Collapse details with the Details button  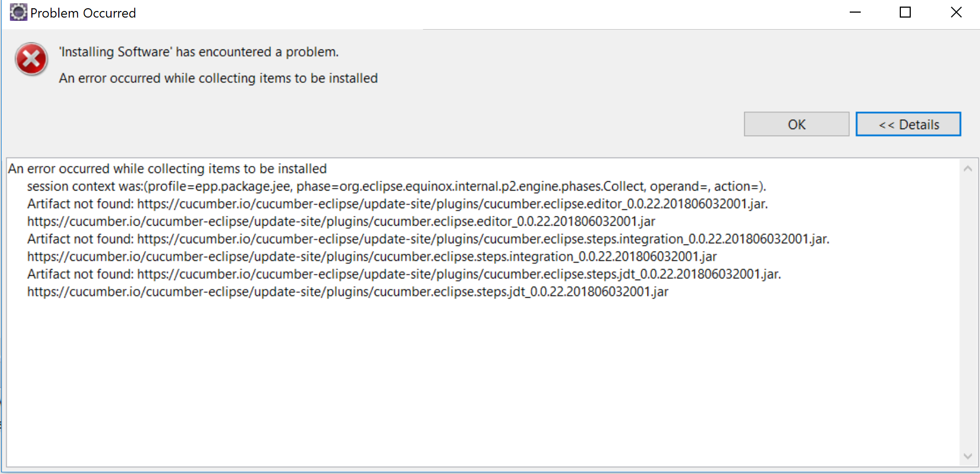click(908, 124)
